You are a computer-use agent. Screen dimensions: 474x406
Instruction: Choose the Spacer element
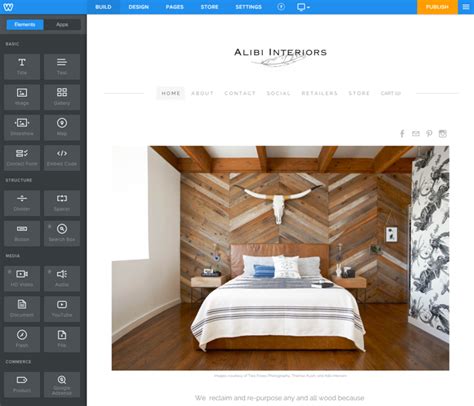click(62, 203)
